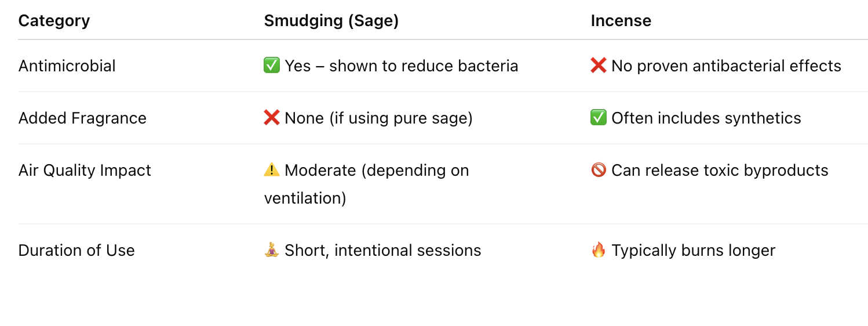Click the 'Antimicrobial' row label
Viewport: 868px width, 326px height.
coord(67,66)
